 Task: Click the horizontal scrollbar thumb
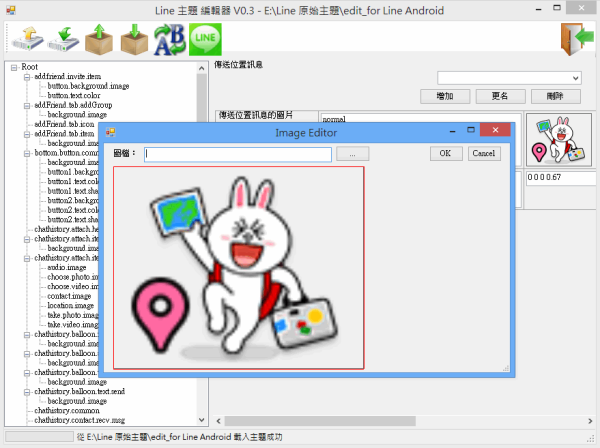[320, 421]
